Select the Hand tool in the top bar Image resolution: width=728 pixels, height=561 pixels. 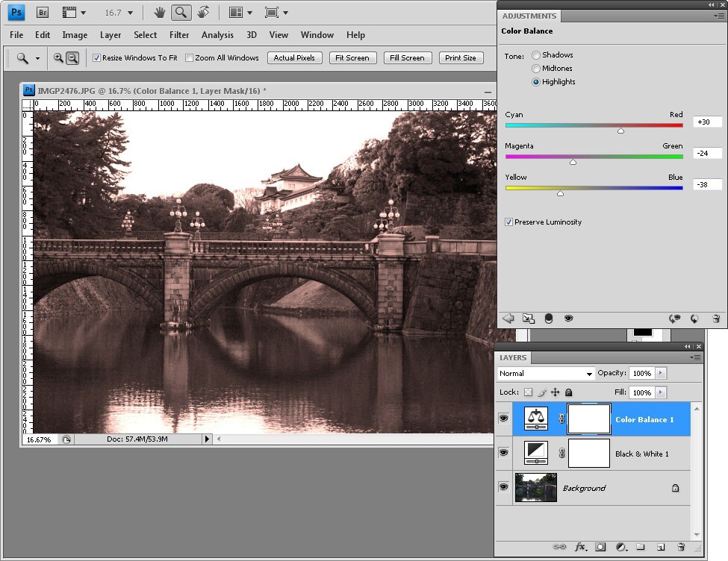159,13
